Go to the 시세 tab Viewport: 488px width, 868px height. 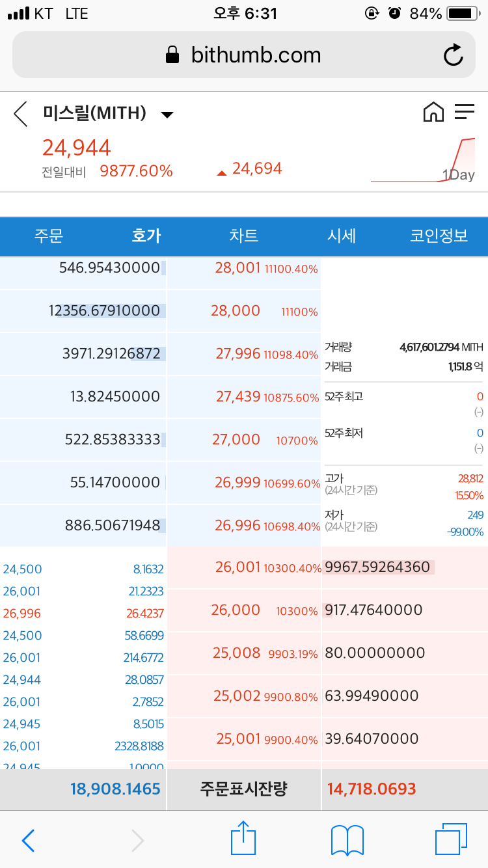coord(342,236)
